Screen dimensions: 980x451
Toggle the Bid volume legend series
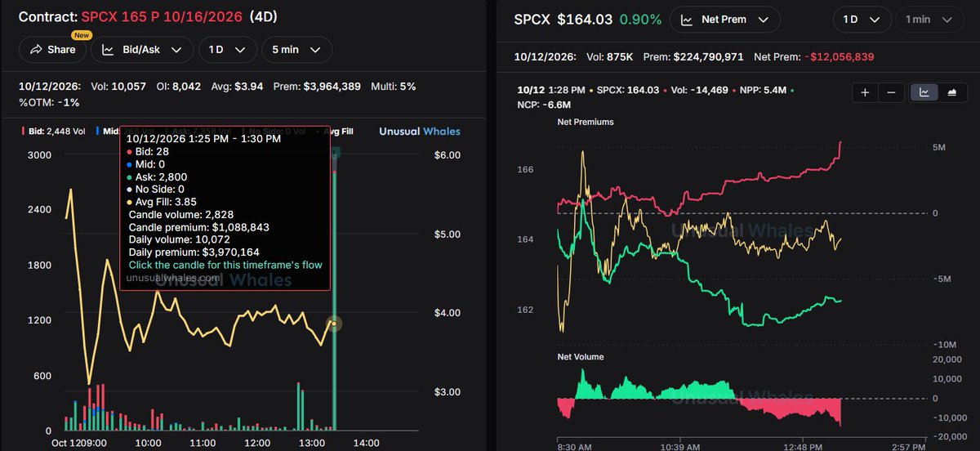(x=51, y=131)
